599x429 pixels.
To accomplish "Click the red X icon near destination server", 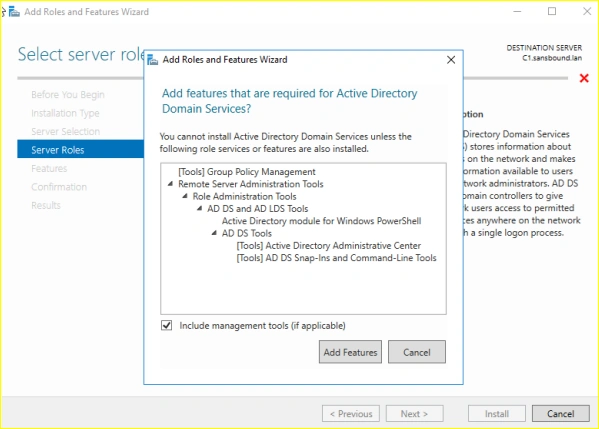I will [584, 78].
